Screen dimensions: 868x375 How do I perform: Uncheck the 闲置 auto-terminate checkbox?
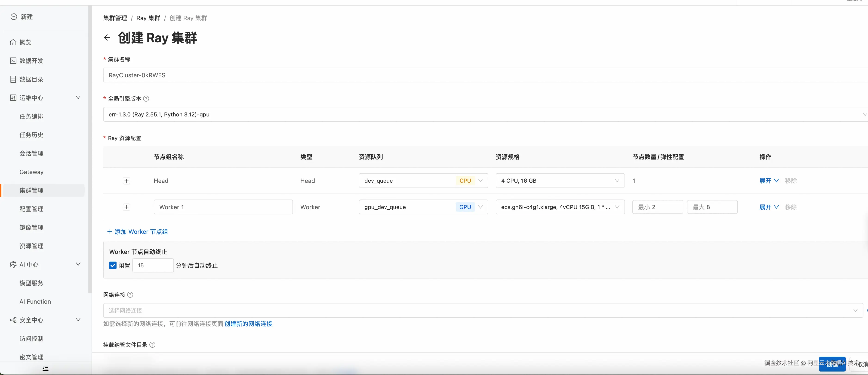pyautogui.click(x=113, y=266)
